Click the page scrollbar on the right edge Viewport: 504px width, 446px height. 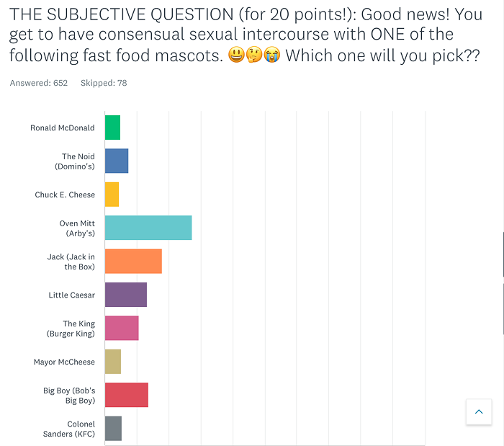click(503, 254)
